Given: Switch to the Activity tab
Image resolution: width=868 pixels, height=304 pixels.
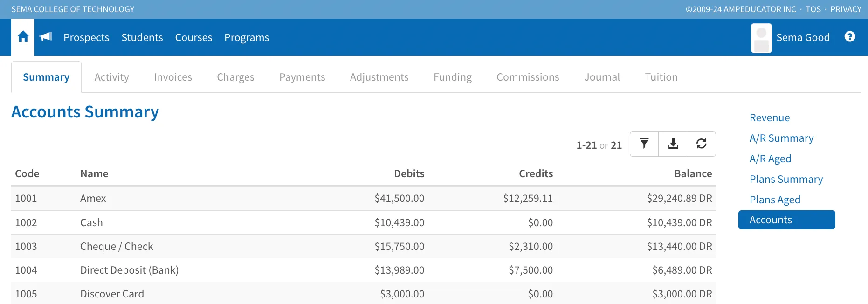Looking at the screenshot, I should pyautogui.click(x=111, y=77).
